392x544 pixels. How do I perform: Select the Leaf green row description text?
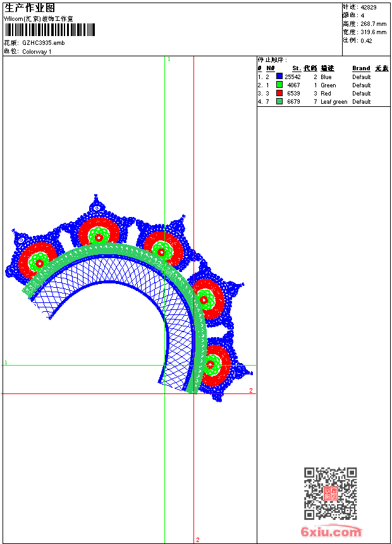[x=334, y=101]
